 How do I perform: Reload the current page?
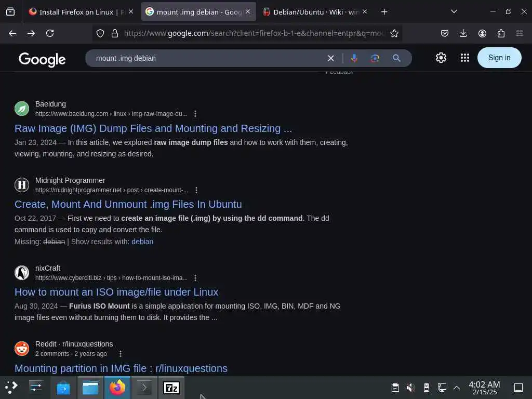tap(50, 33)
